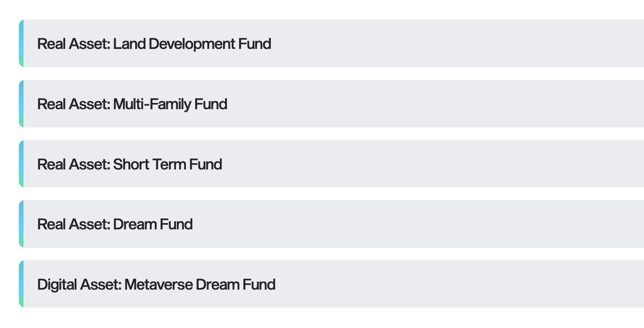
Task: Expand the Multi-Family Fund details
Action: click(x=314, y=104)
